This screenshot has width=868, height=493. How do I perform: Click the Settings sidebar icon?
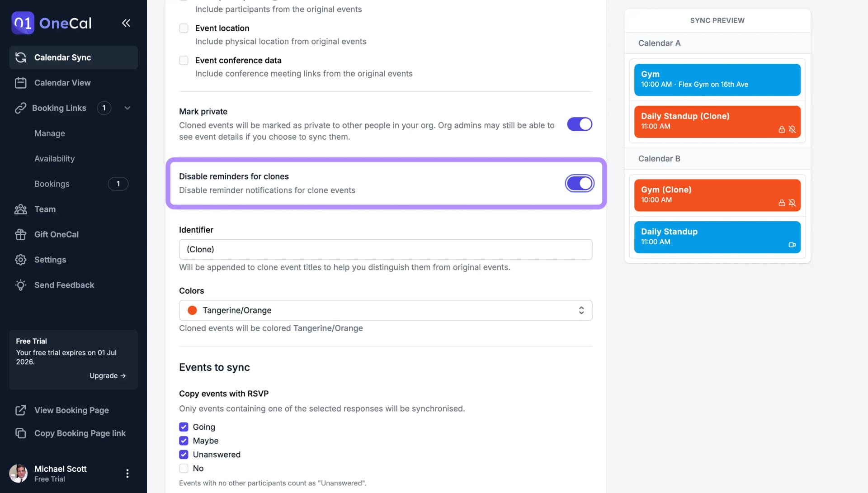[x=20, y=259]
